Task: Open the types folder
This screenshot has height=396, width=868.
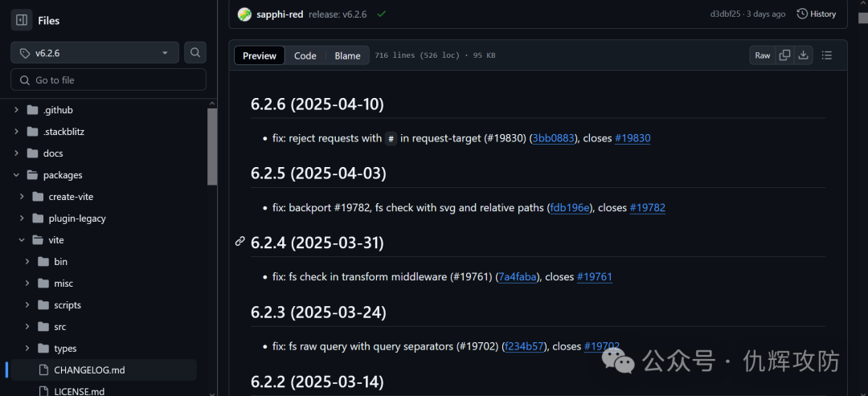Action: tap(65, 348)
